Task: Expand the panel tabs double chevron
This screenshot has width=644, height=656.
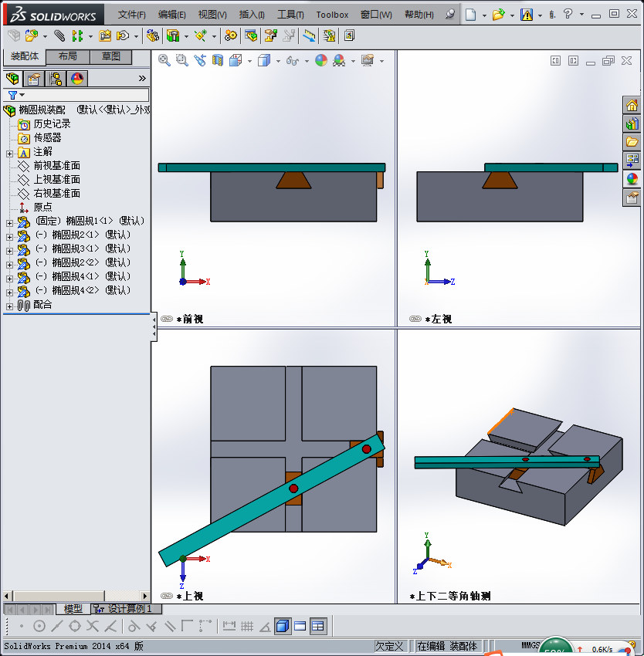Action: pos(142,78)
